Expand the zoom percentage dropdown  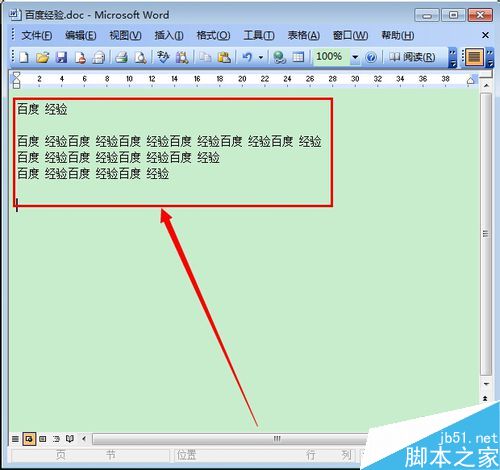click(x=355, y=57)
